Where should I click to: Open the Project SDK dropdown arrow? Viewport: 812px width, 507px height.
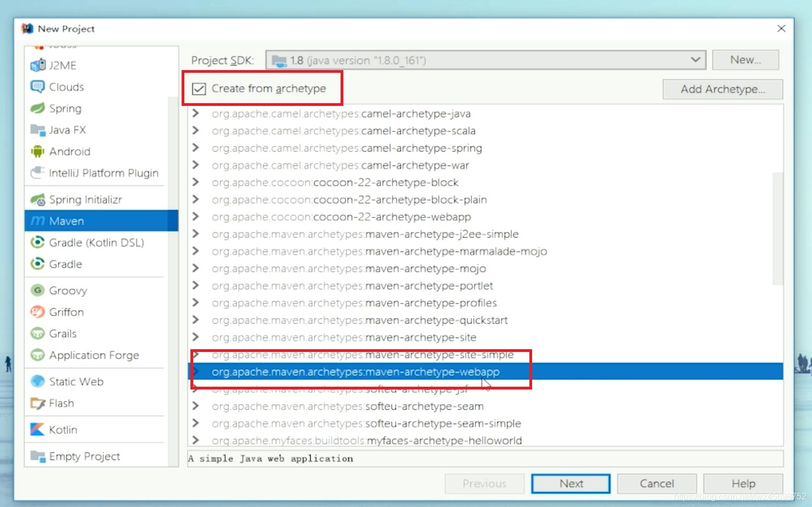point(696,60)
